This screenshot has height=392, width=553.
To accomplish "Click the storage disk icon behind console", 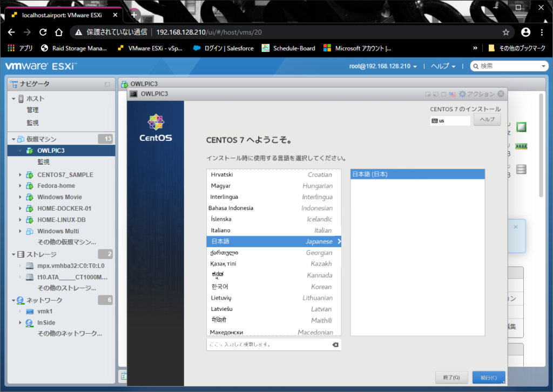I will pos(521,169).
